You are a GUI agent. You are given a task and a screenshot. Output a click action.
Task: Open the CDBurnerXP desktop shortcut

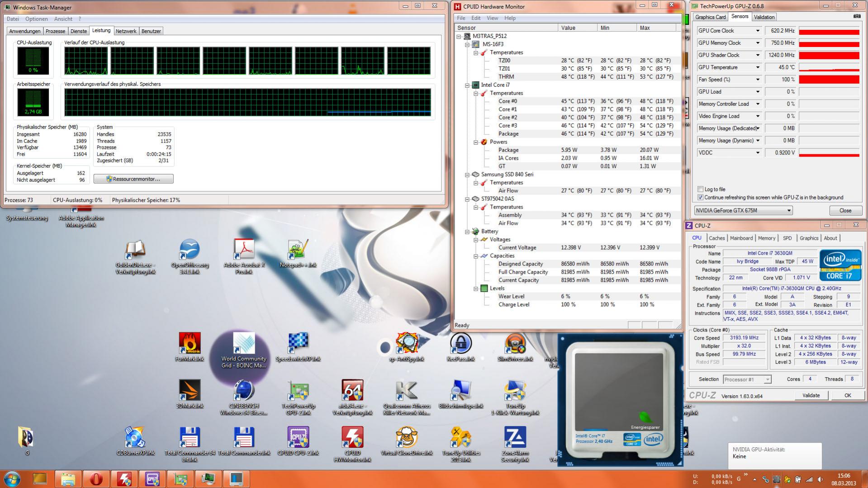135,441
